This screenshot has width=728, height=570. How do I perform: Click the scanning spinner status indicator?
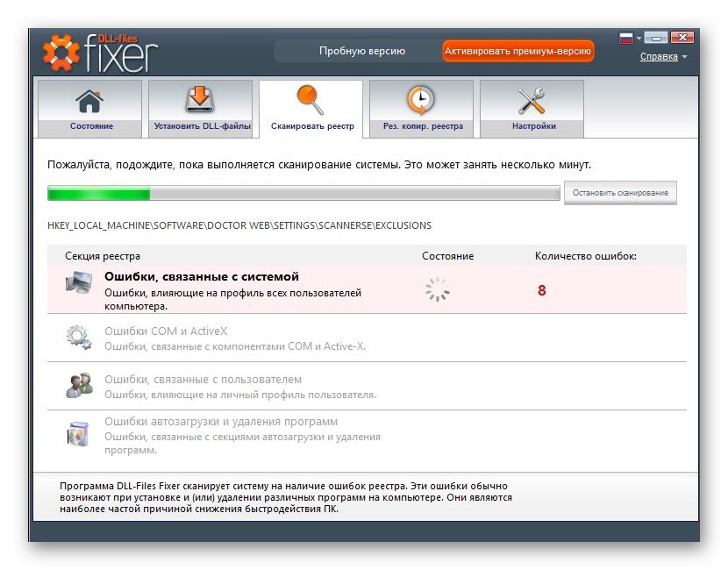coord(438,289)
